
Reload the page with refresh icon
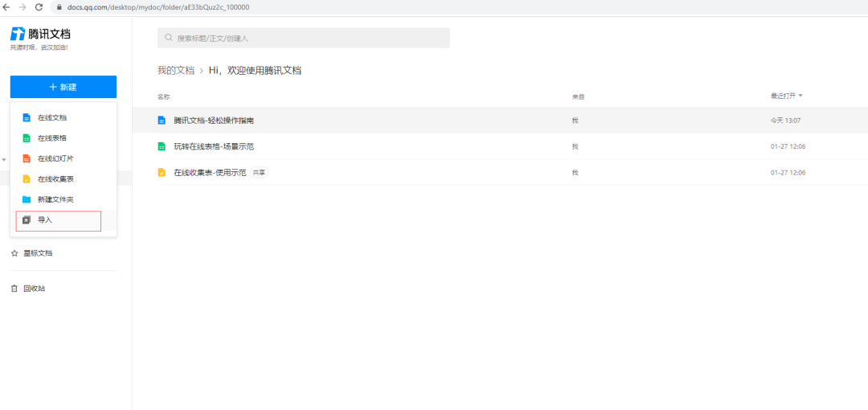click(x=39, y=7)
